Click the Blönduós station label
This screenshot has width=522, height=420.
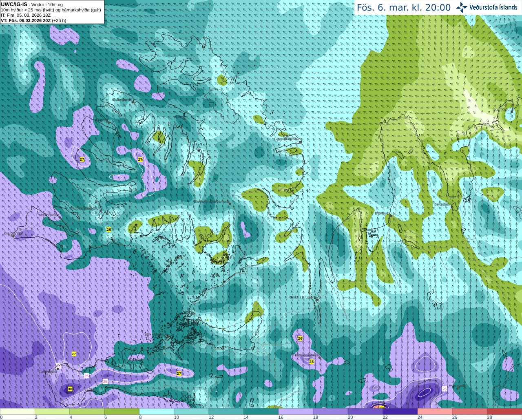[x=383, y=213]
